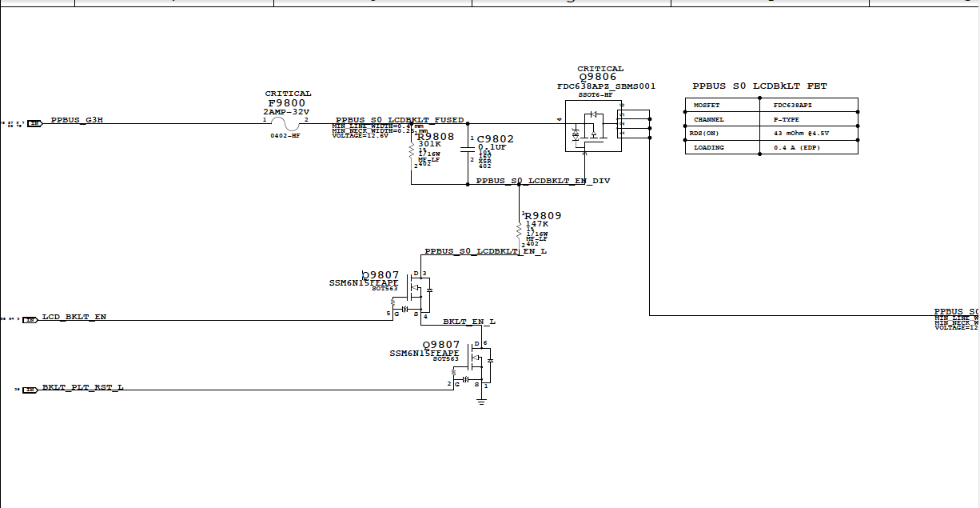Click the PPBUS S0 LCDBKLT FET table title

[x=759, y=86]
